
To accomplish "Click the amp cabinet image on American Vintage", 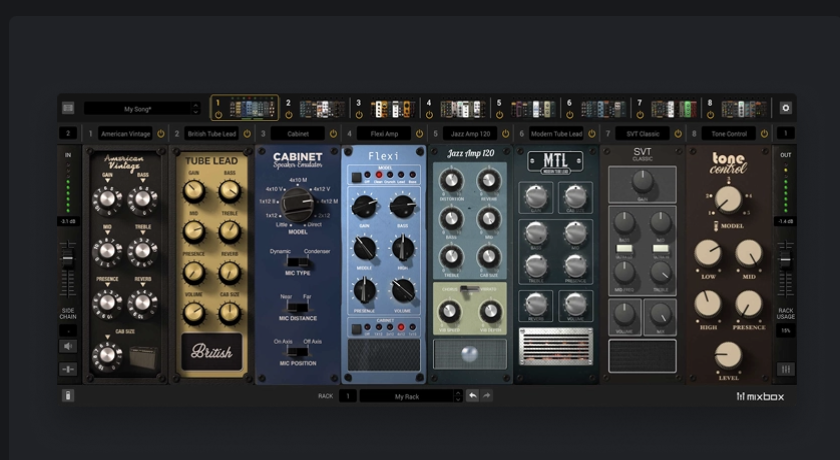I will coord(143,357).
